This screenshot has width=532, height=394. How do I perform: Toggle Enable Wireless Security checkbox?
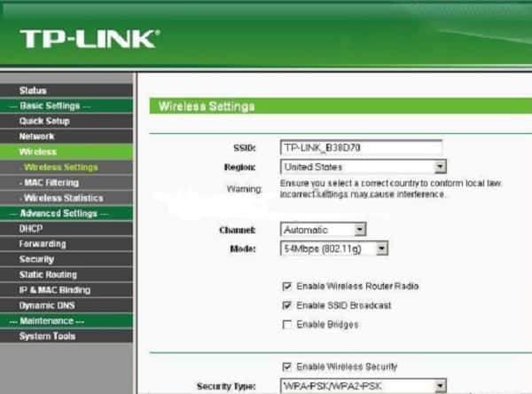pyautogui.click(x=287, y=366)
